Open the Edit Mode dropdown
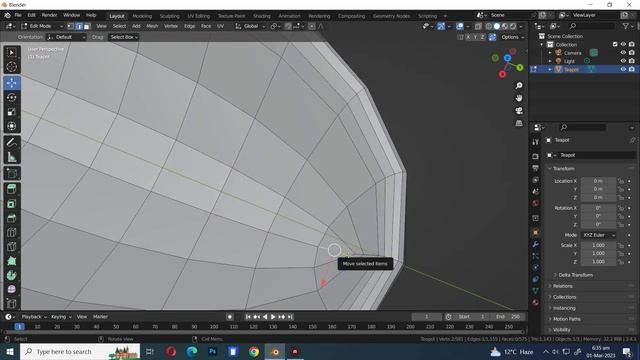The image size is (640, 360). 42,26
